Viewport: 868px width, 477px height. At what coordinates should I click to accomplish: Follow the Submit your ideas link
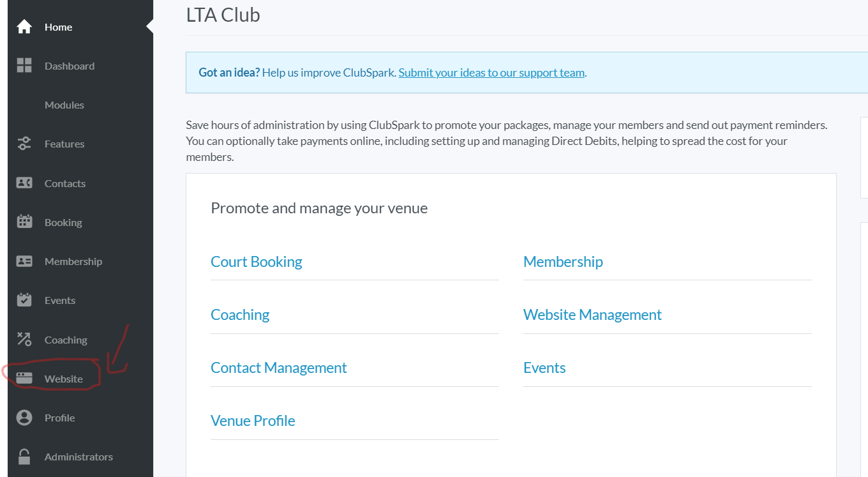click(491, 73)
